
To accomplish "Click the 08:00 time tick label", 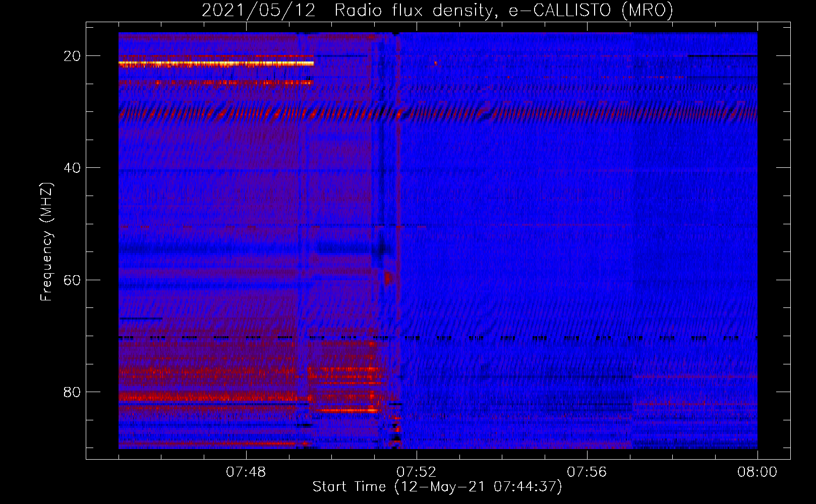I will 757,472.
